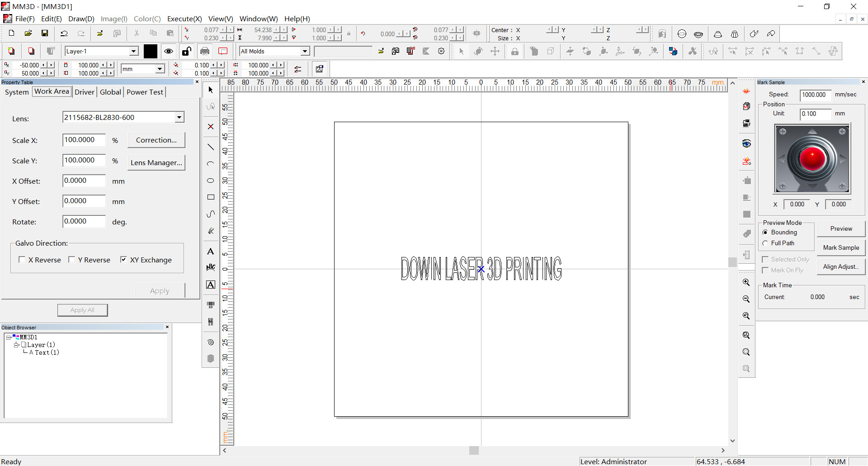
Task: Select the Ellipse drawing tool
Action: point(211,181)
